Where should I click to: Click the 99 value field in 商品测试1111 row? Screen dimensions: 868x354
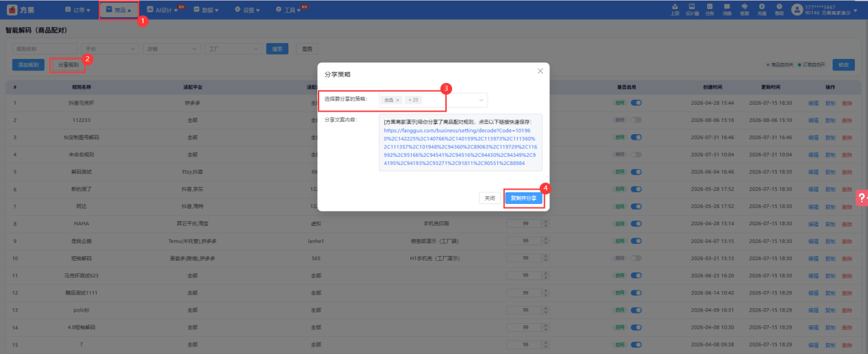(x=523, y=293)
